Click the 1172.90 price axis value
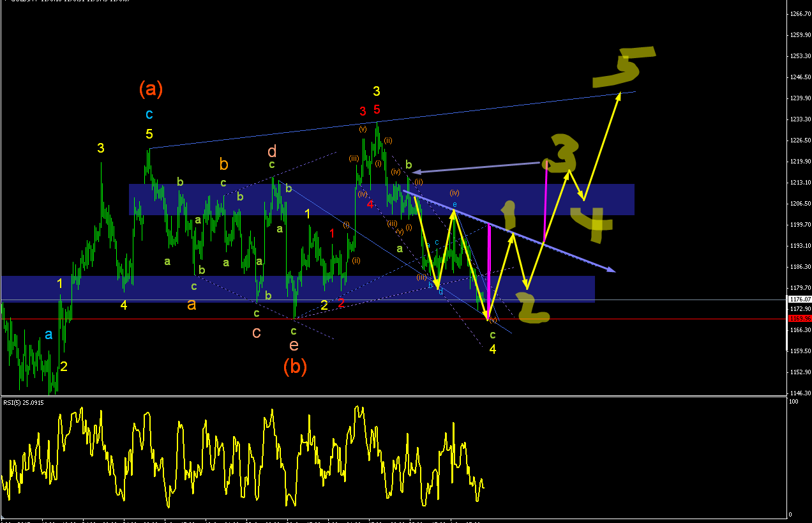The height and width of the screenshot is (523, 812). [801, 308]
